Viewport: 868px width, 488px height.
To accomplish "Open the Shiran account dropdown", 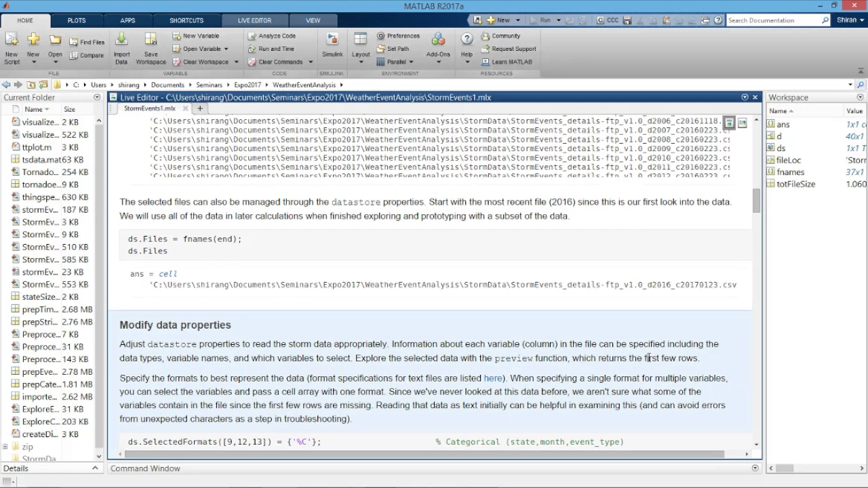I will click(x=851, y=20).
